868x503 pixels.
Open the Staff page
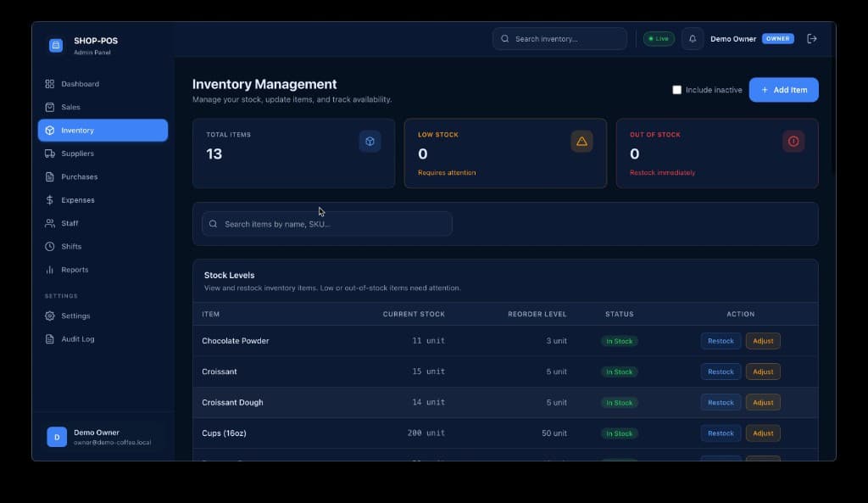[103, 223]
